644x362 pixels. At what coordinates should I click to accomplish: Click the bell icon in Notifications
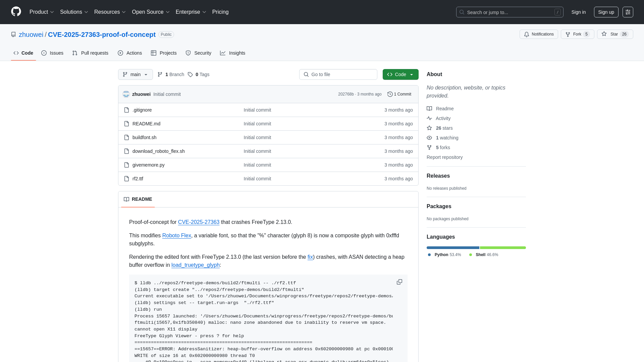[x=527, y=34]
